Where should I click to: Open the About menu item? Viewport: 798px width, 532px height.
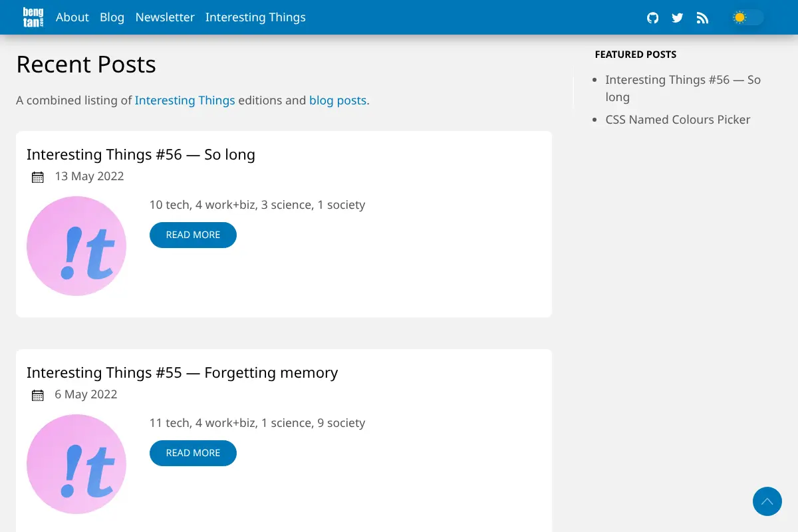(x=72, y=17)
